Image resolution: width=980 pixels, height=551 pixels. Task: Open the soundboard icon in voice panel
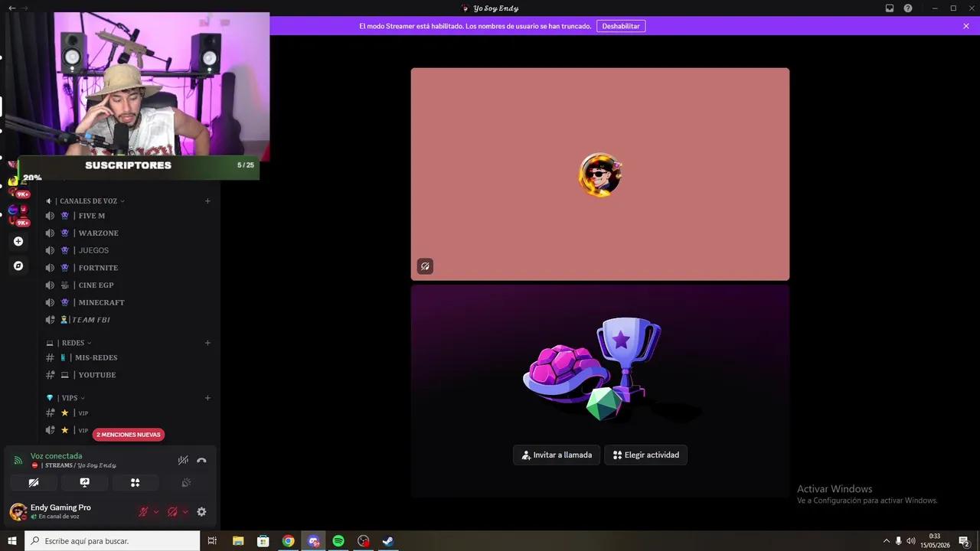(186, 483)
